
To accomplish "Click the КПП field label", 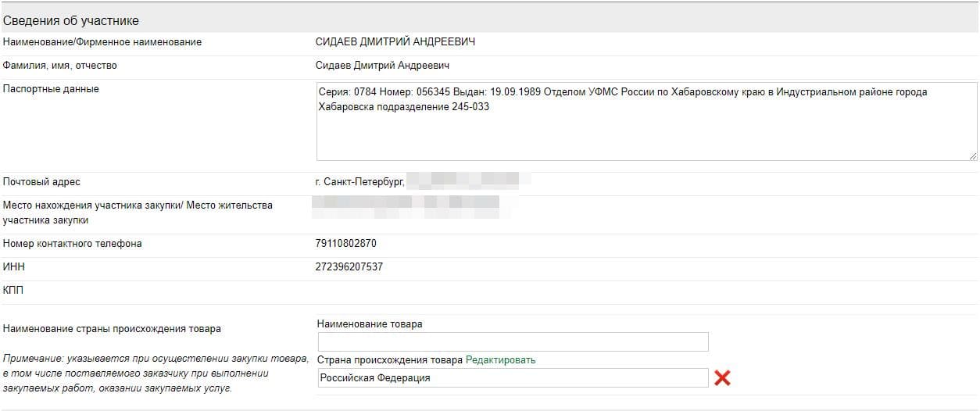I will pos(14,291).
